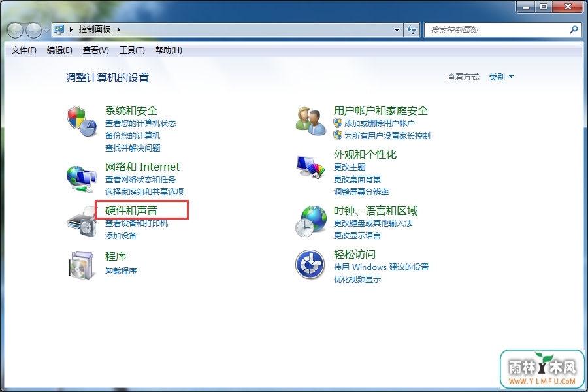Screen dimensions: 588x392
Task: Open the 查看(V) menu
Action: click(95, 50)
